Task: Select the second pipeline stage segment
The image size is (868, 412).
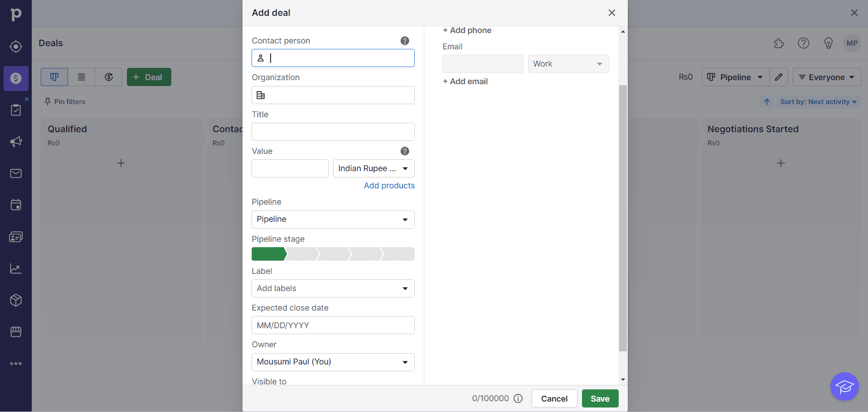Action: (x=301, y=254)
